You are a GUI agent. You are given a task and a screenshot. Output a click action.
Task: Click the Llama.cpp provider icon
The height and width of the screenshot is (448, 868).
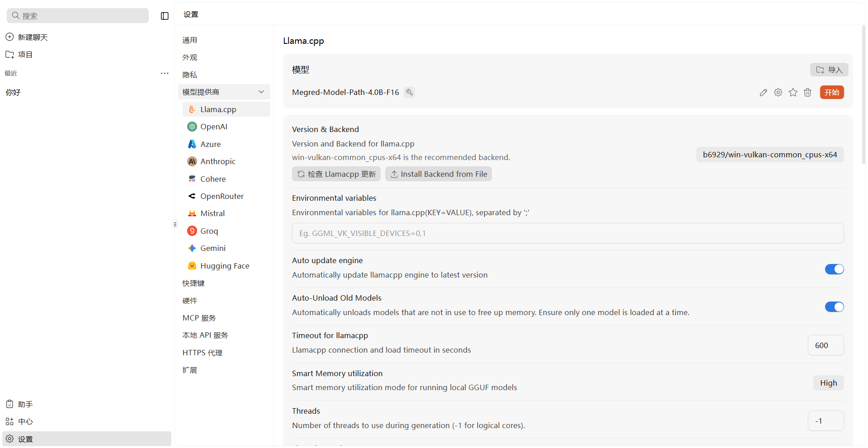[x=192, y=109]
